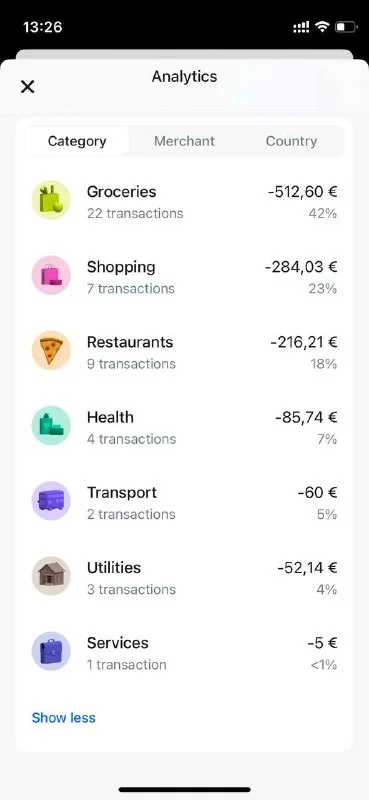Tap the Services briefcase icon
The image size is (369, 800).
51,651
